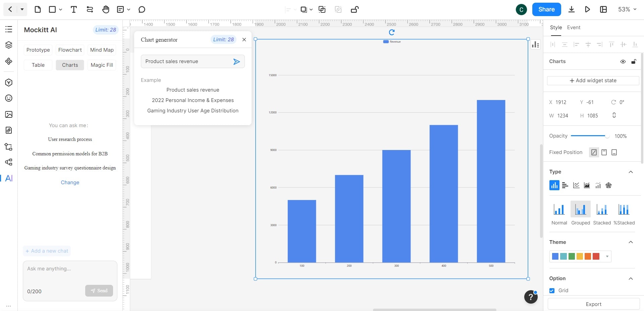644x311 pixels.
Task: Open the theme color palette dropdown
Action: coord(607,257)
